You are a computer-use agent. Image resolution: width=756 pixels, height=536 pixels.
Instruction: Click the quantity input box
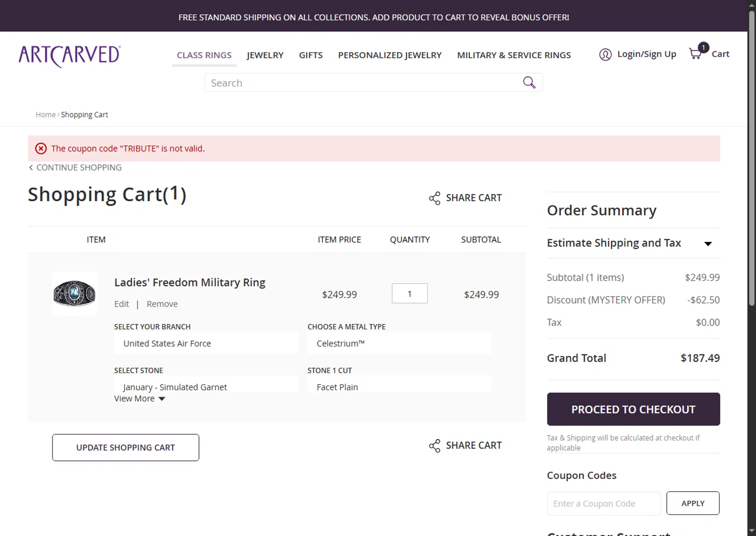click(x=410, y=293)
